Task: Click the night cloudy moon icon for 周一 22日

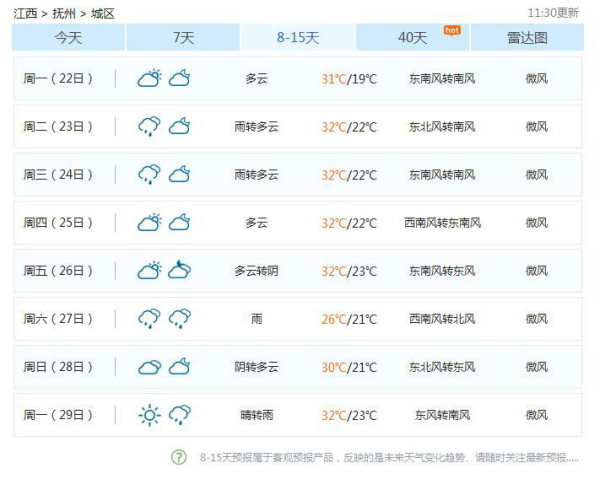Action: [179, 78]
